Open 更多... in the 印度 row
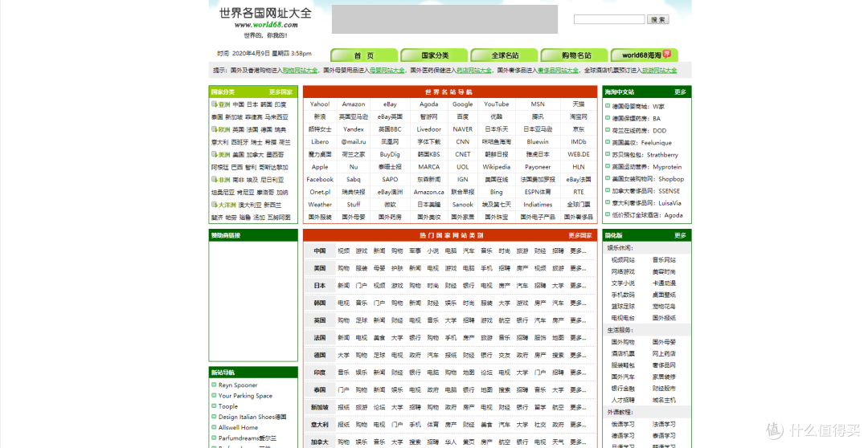868x448 pixels. (578, 373)
